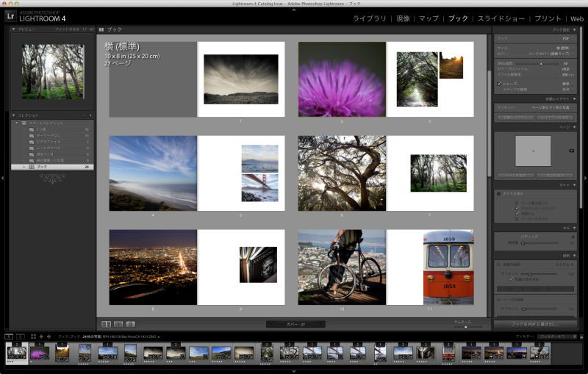Click book view icon beside ブック title
The width and height of the screenshot is (588, 374).
(101, 29)
